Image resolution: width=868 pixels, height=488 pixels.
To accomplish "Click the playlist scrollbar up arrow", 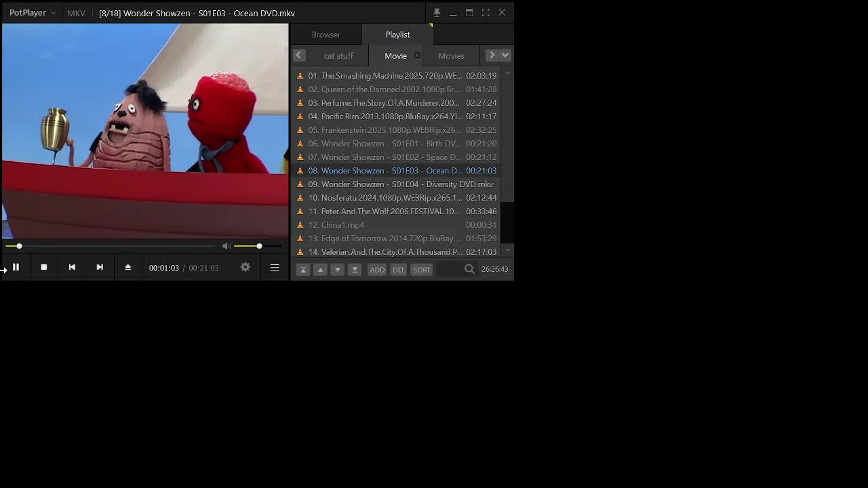I will 507,73.
